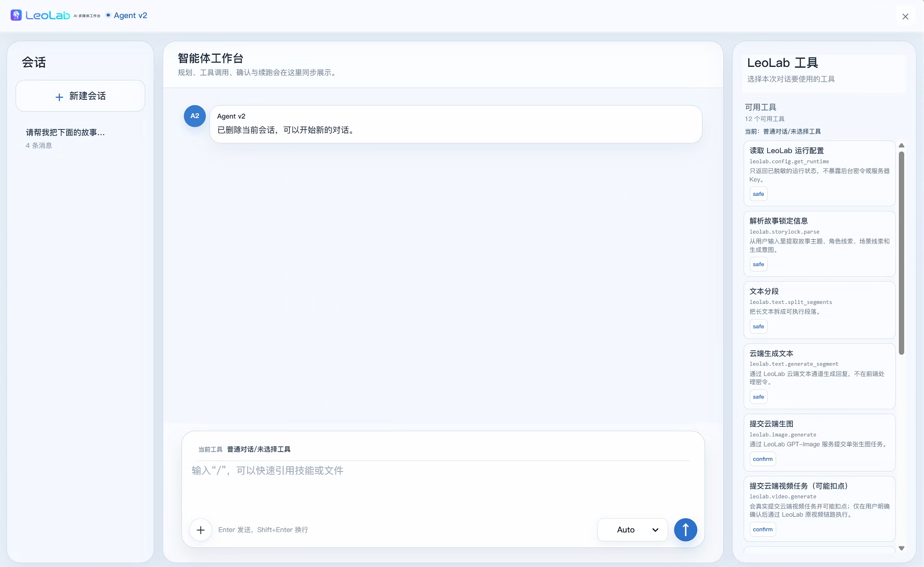
Task: Click confirm tag under leolab.image.generate
Action: coord(762,459)
